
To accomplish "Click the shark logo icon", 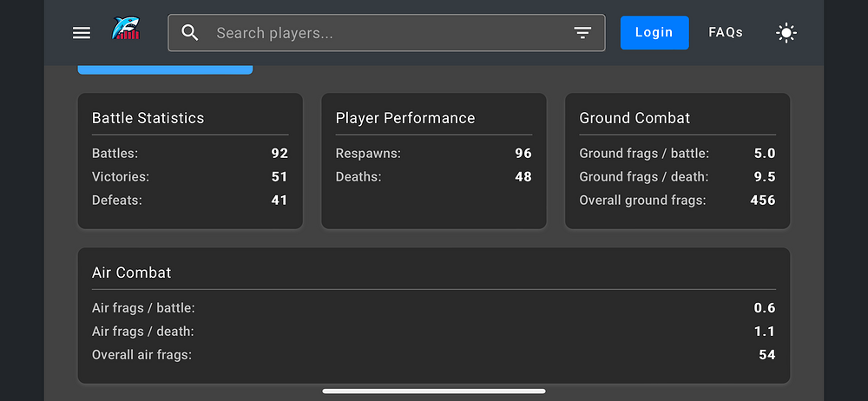I will [126, 30].
